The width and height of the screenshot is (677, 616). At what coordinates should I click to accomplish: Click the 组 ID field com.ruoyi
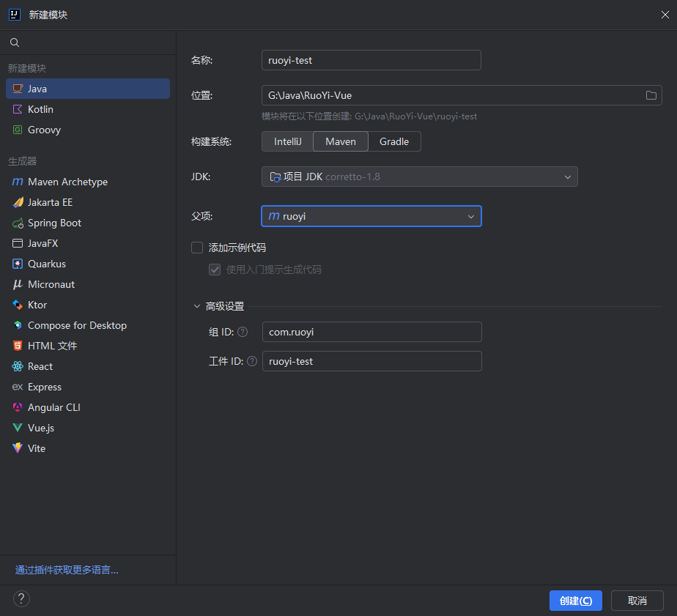[x=371, y=332]
